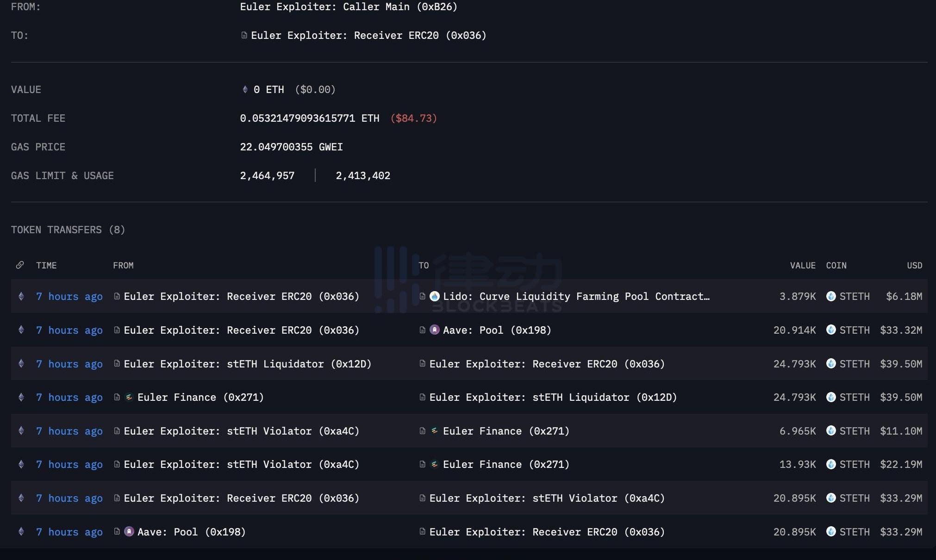Click gas usage value 2,413,402
This screenshot has height=560, width=936.
[x=363, y=175]
